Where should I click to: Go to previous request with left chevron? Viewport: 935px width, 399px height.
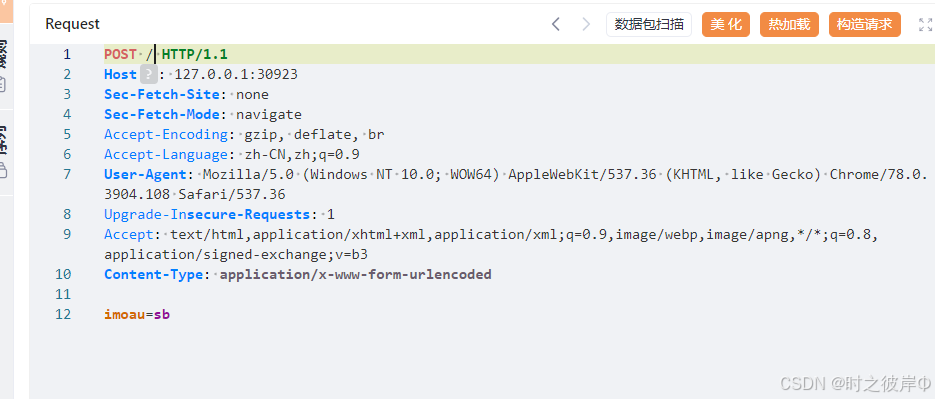[556, 24]
